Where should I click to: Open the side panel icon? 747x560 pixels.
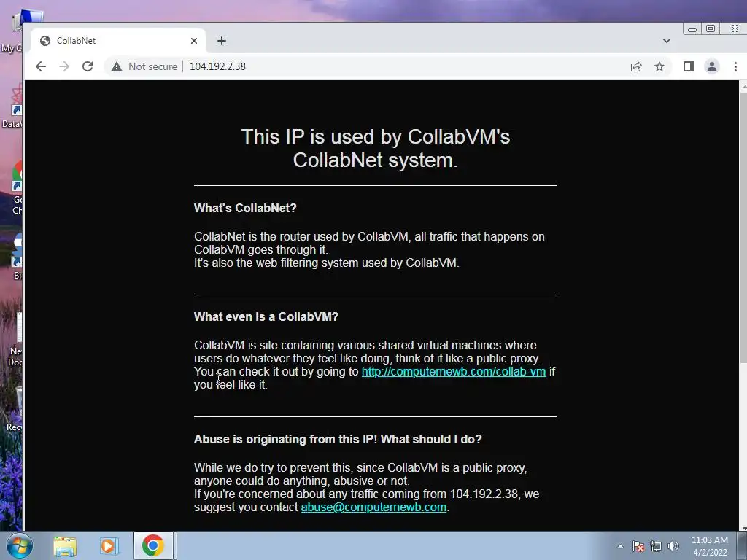(689, 66)
